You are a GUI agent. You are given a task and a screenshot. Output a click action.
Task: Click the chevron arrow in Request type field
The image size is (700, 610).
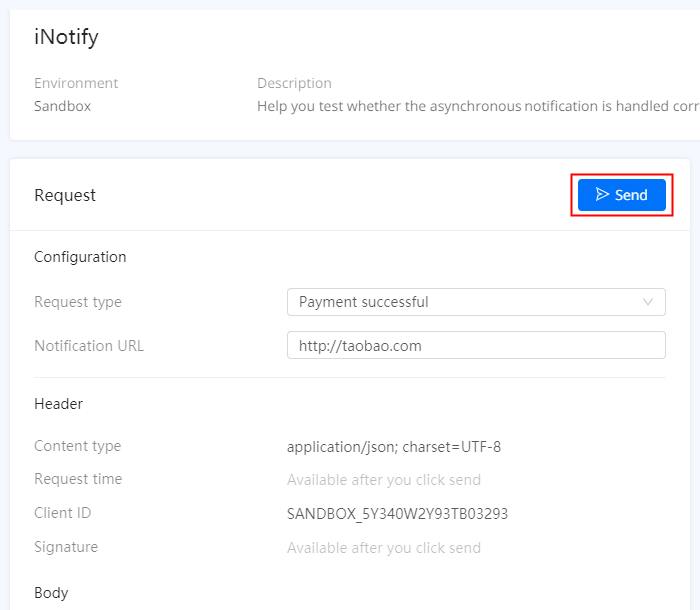coord(648,302)
